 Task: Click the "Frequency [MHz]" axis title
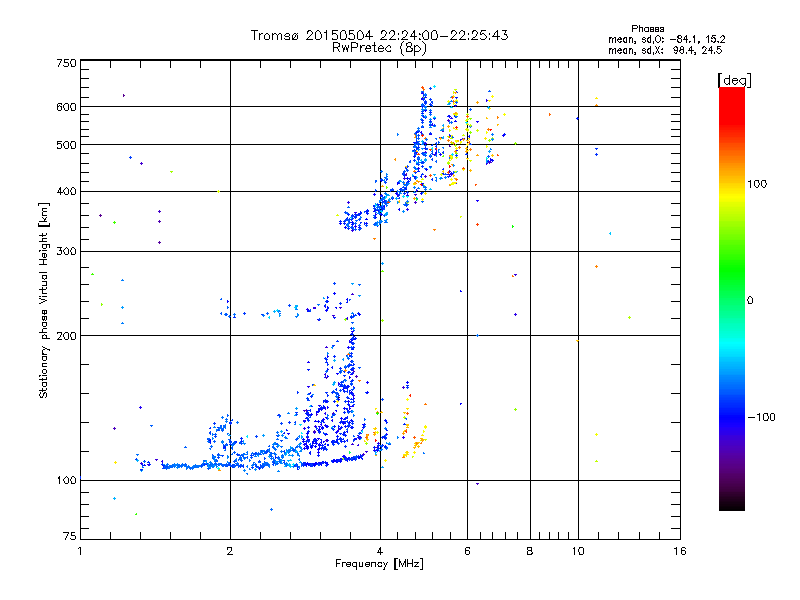coord(379,564)
